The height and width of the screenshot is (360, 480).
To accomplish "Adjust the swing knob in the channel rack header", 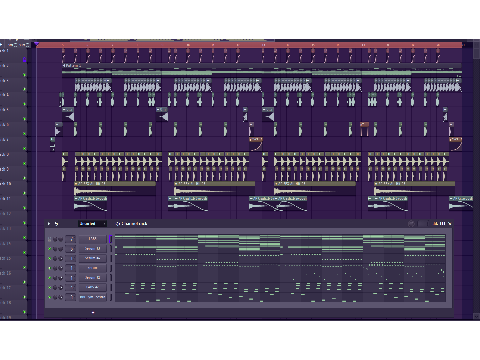I will pos(411,224).
